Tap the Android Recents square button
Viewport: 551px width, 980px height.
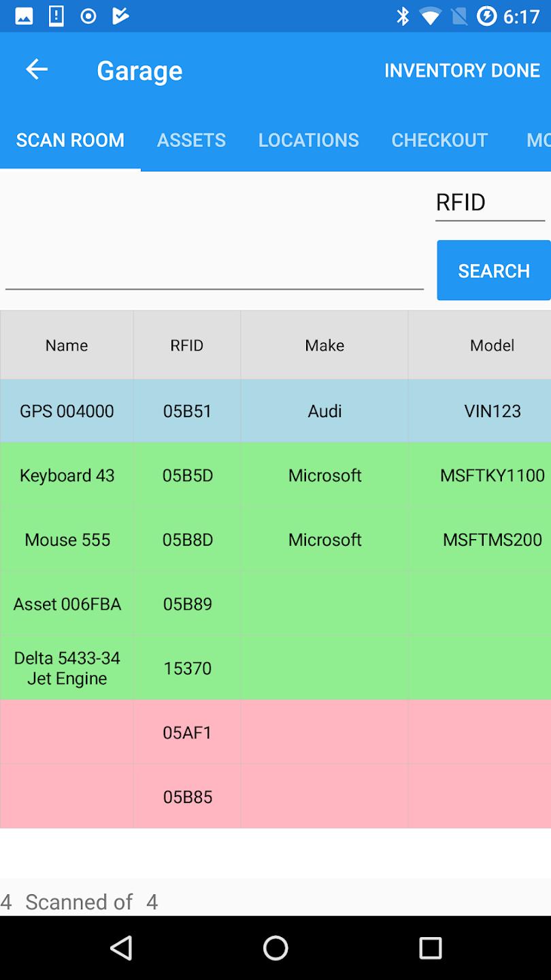click(430, 947)
